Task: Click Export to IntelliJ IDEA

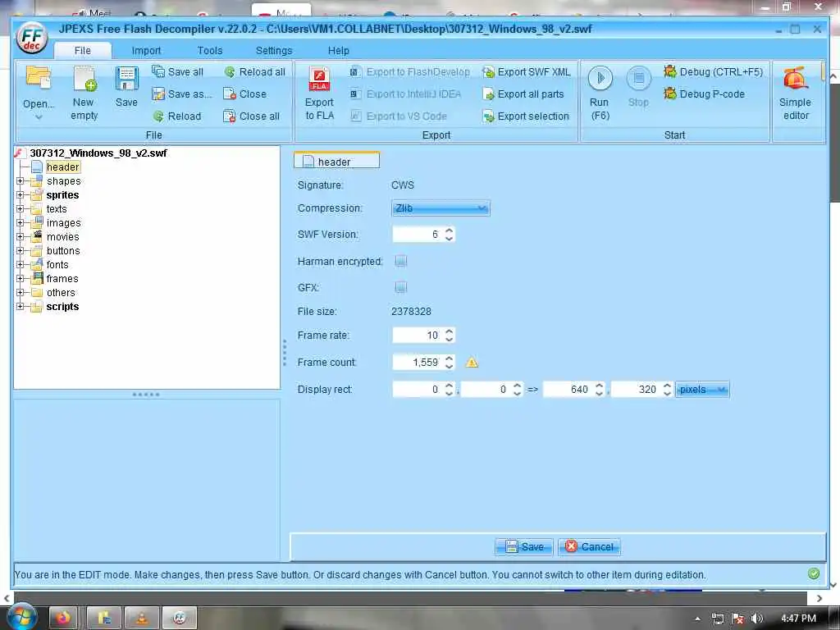Action: (x=405, y=94)
